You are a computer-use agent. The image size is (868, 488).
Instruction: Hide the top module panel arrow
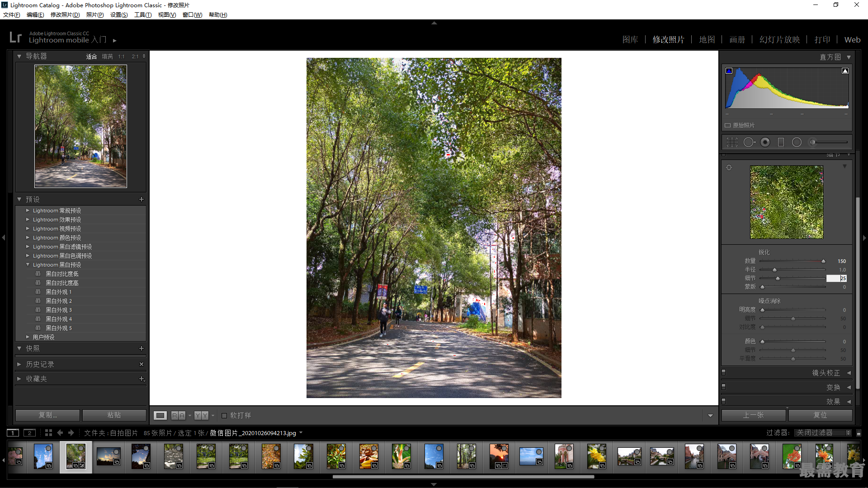(x=434, y=23)
